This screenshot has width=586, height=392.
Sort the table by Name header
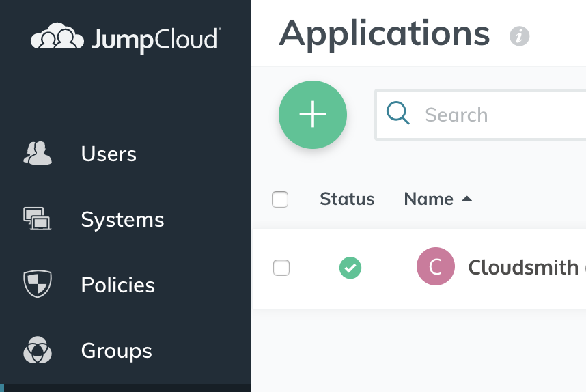click(x=429, y=199)
